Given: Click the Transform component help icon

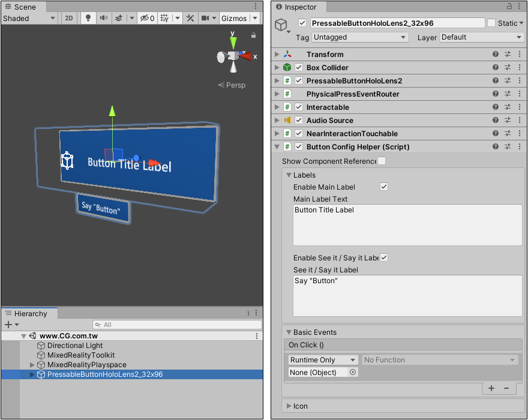Looking at the screenshot, I should click(x=496, y=55).
